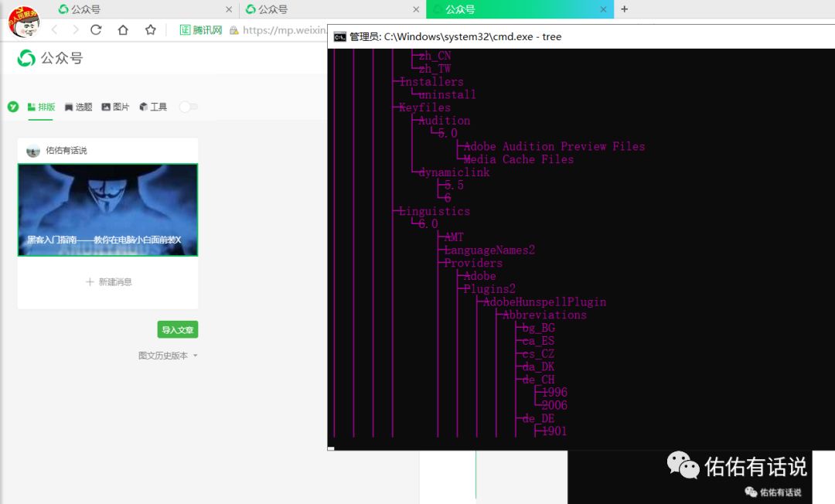835x504 pixels.
Task: Click the user avatar in browser corner
Action: [23, 22]
